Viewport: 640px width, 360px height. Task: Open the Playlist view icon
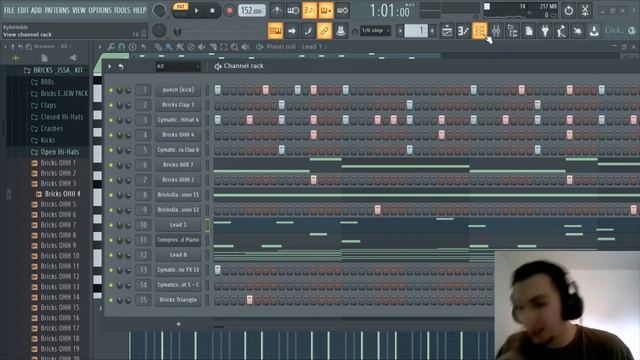(x=447, y=31)
